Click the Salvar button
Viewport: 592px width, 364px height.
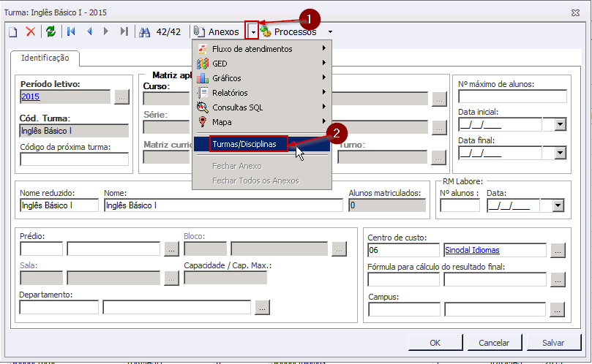(x=552, y=342)
